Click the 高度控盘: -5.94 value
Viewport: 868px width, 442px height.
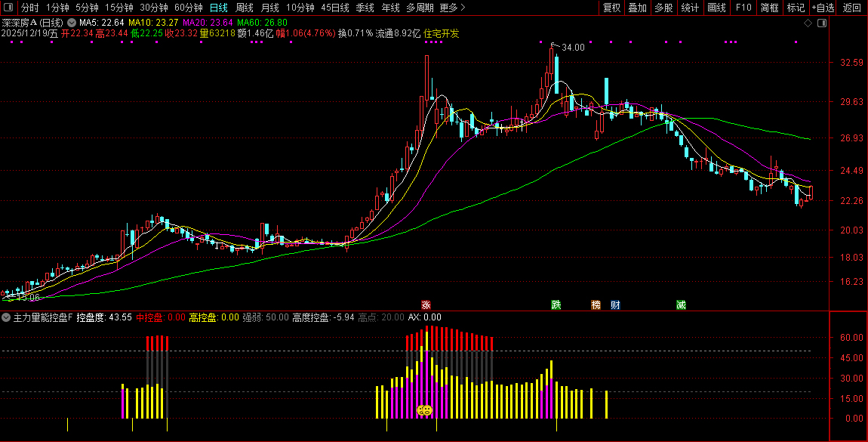pos(323,317)
